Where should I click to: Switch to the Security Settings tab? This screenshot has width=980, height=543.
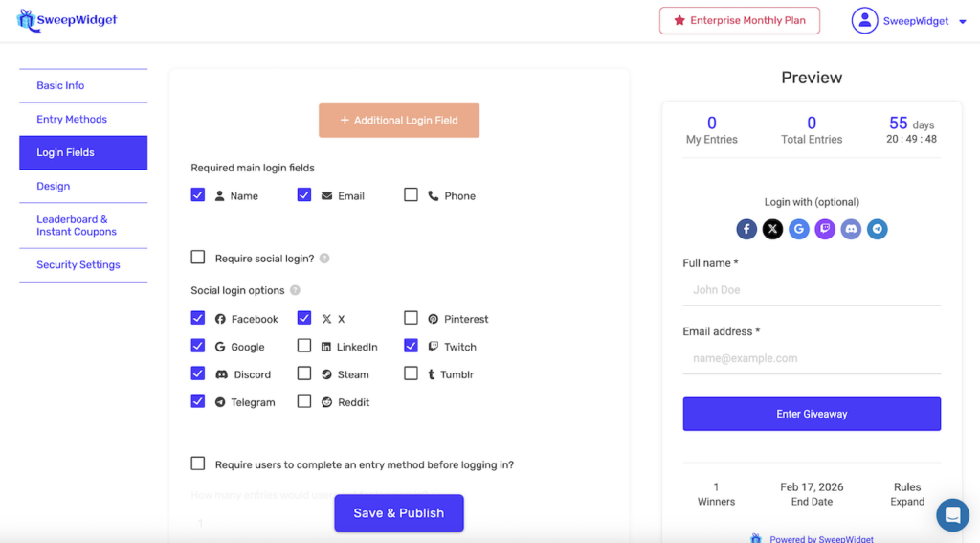coord(78,264)
